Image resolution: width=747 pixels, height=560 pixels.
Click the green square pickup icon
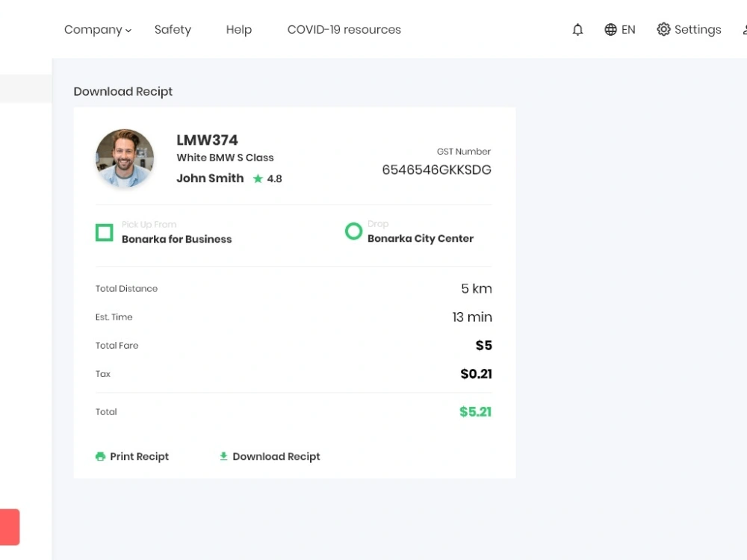[x=105, y=232]
